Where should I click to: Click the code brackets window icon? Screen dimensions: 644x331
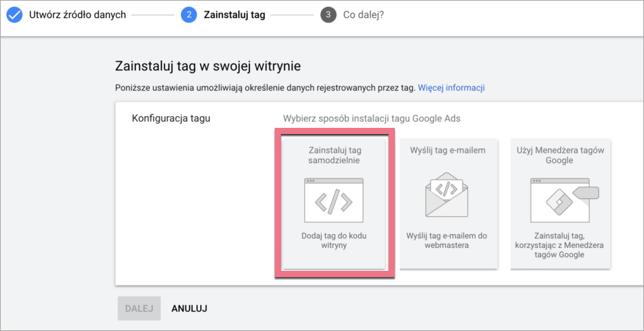[x=333, y=200]
